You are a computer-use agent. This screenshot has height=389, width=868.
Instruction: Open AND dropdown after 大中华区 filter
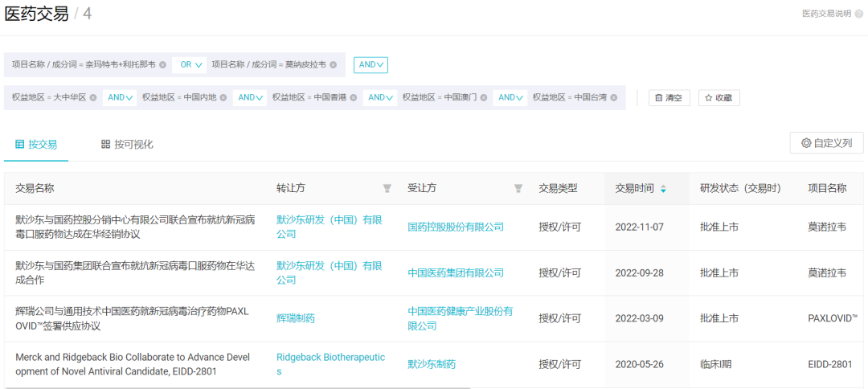(x=120, y=97)
